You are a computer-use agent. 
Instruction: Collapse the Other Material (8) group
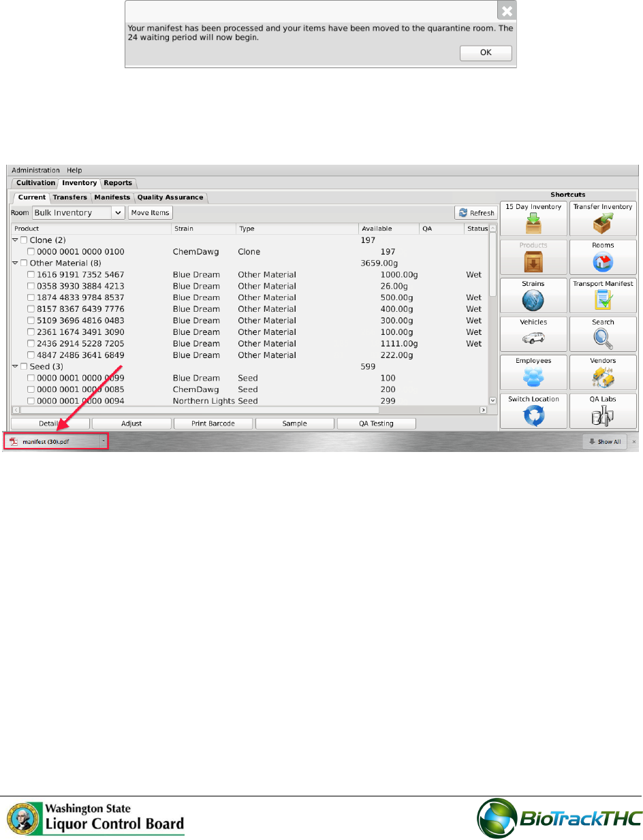click(x=15, y=263)
